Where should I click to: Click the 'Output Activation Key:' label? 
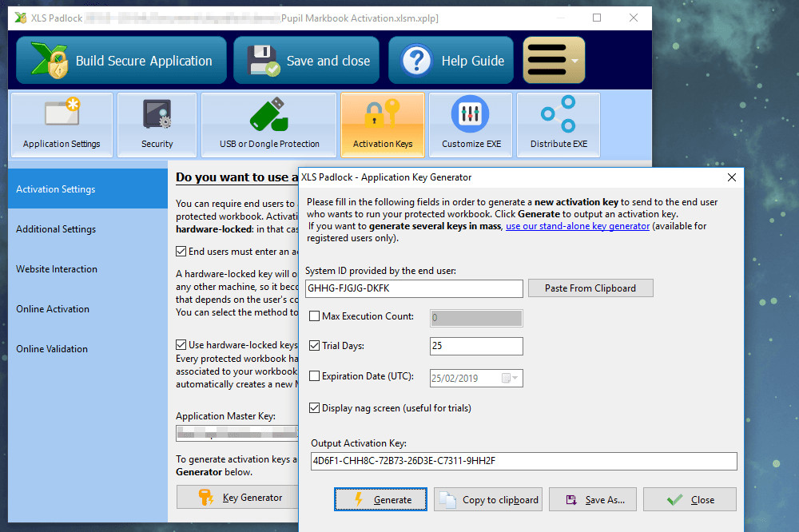tap(359, 443)
